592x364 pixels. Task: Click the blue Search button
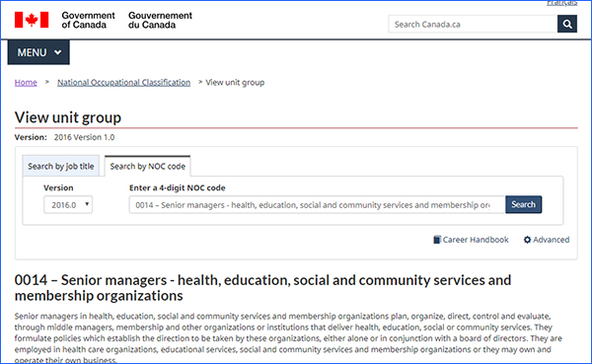pyautogui.click(x=523, y=204)
